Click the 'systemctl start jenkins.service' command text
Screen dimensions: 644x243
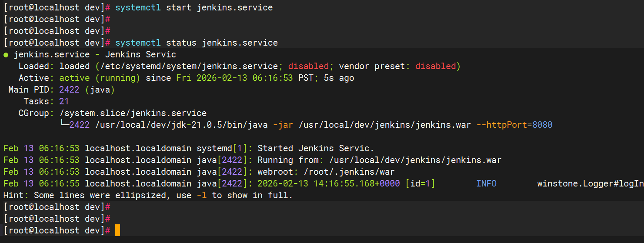tap(194, 7)
